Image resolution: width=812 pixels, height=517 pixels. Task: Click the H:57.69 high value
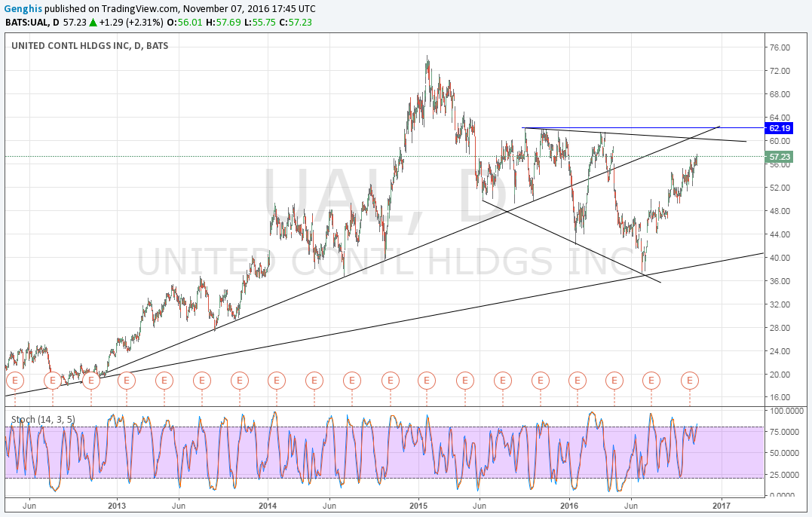tap(223, 23)
